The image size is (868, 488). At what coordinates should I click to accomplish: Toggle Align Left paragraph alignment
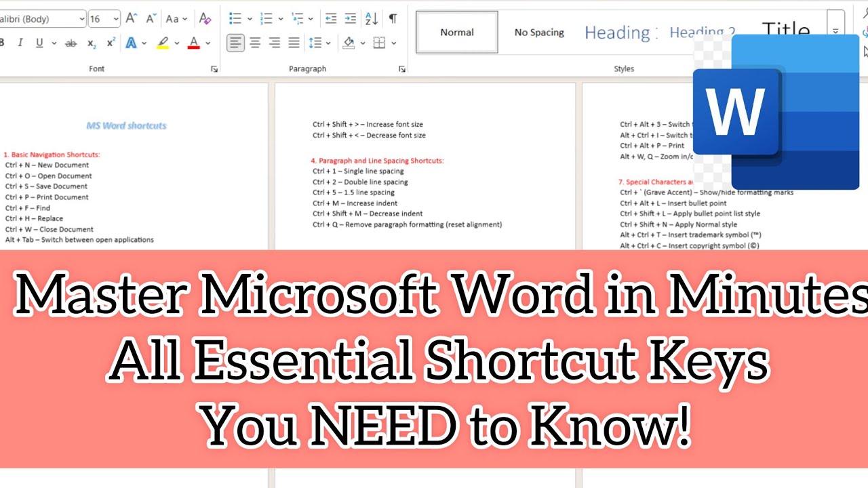(x=235, y=43)
